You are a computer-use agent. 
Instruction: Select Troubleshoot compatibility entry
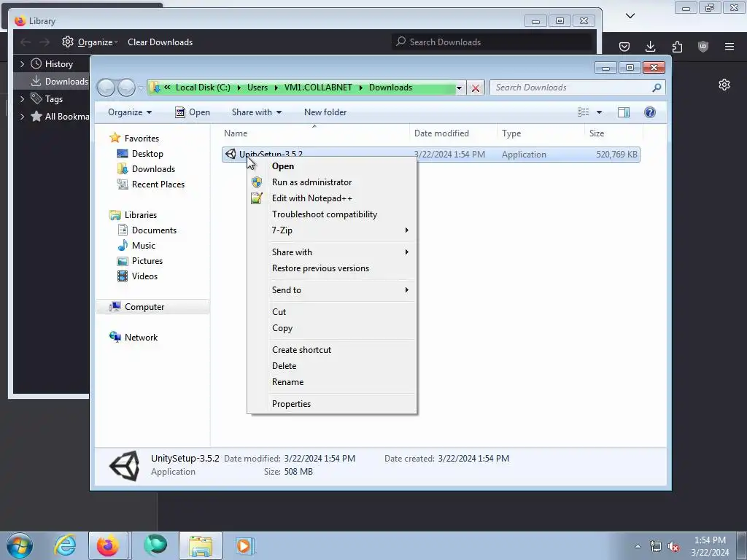coord(325,214)
